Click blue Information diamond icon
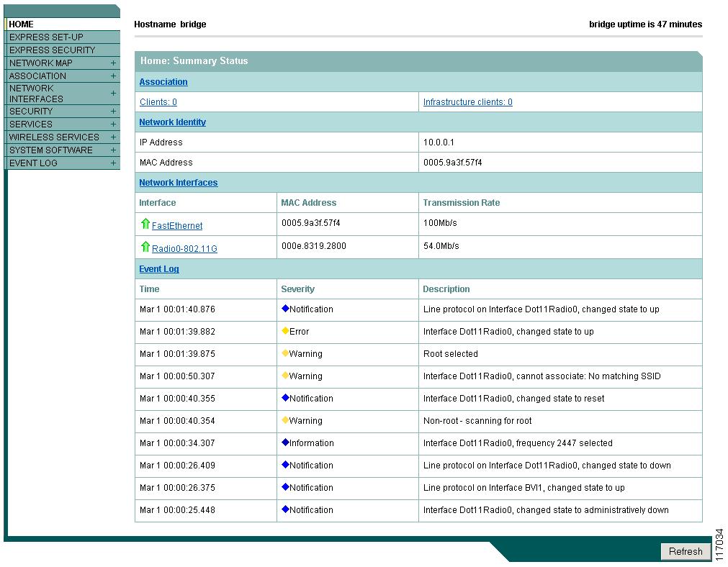728x567 pixels. click(x=285, y=443)
